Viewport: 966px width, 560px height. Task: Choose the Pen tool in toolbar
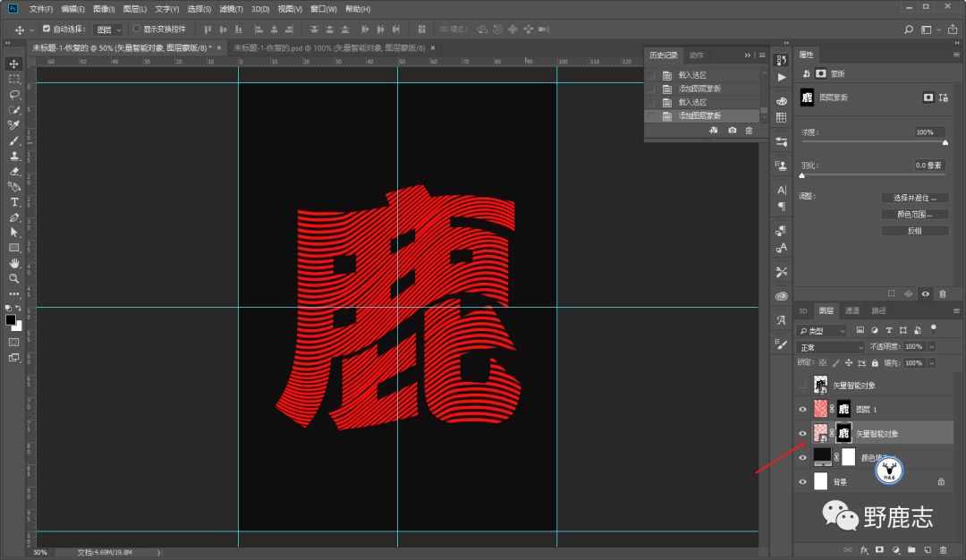coord(14,217)
